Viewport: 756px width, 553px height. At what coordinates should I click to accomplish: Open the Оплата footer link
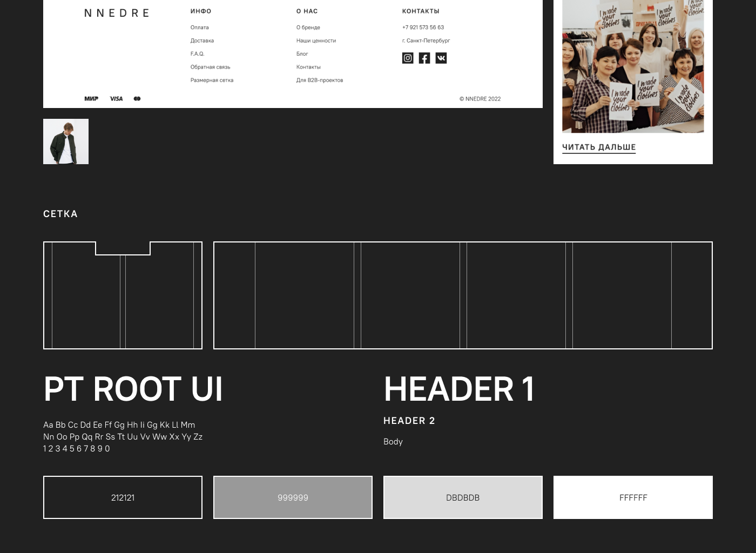pos(199,28)
